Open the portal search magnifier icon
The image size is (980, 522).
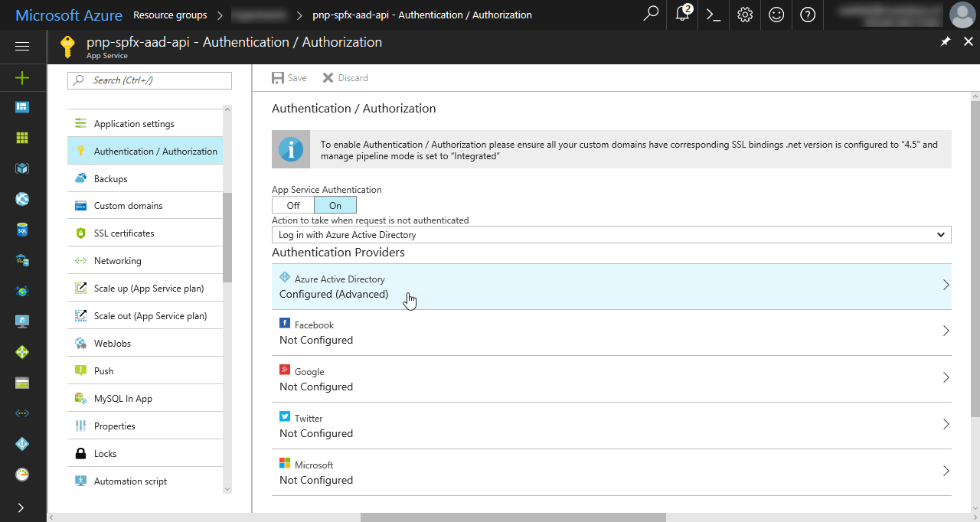[651, 14]
